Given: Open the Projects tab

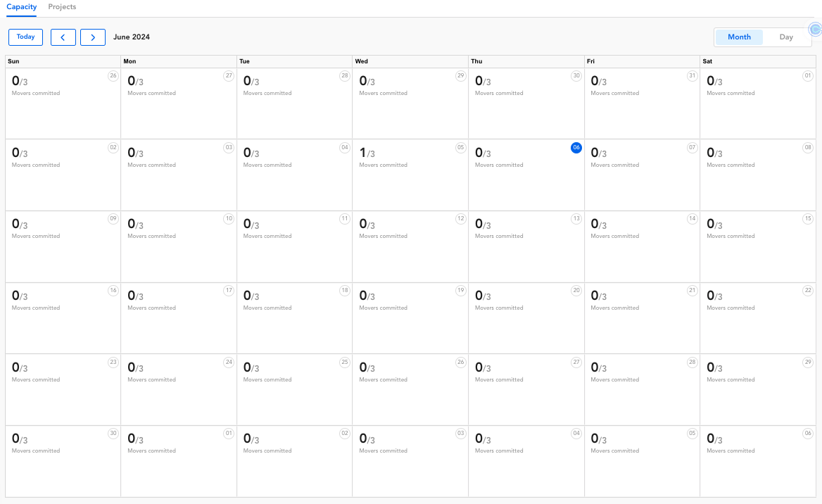Looking at the screenshot, I should tap(62, 7).
